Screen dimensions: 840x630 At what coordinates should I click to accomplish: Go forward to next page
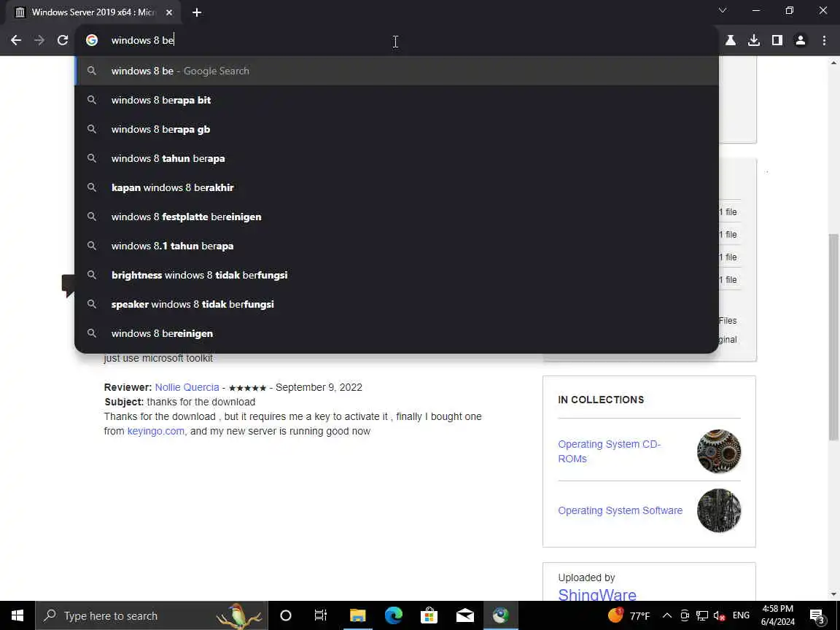[39, 40]
